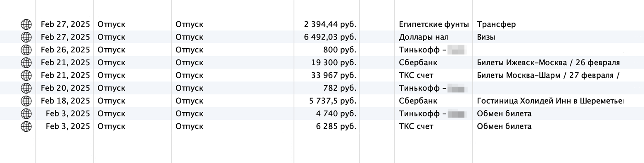Click the Египетские фунты account cell
This screenshot has height=163, width=644.
(434, 24)
